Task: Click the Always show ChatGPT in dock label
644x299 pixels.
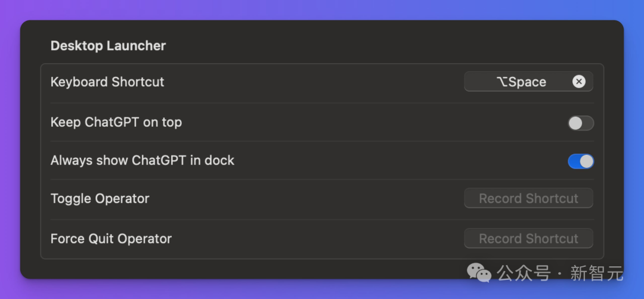Action: pos(143,161)
